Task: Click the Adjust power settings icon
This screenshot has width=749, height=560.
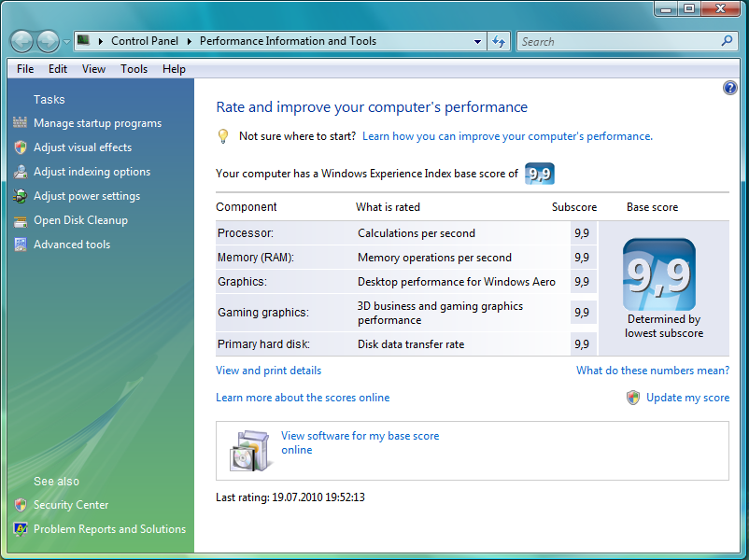Action: 20,196
